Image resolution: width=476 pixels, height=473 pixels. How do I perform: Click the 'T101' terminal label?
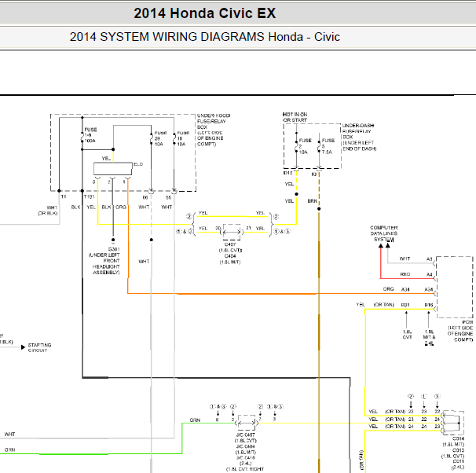[x=90, y=196]
